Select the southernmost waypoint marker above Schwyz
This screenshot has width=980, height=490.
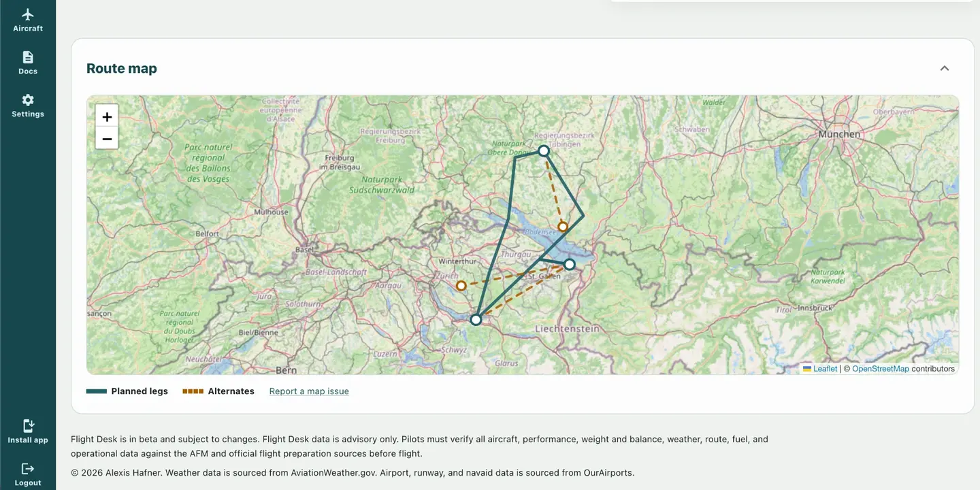[x=476, y=319]
